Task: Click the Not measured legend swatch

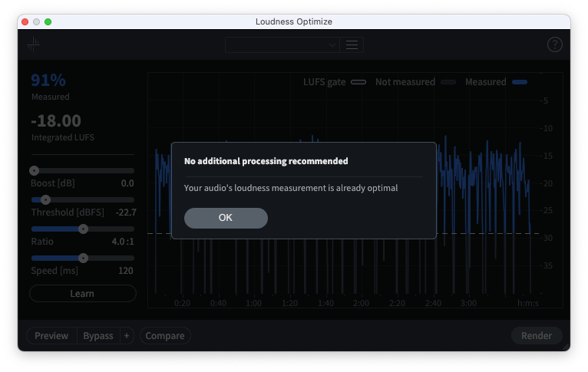Action: [448, 82]
